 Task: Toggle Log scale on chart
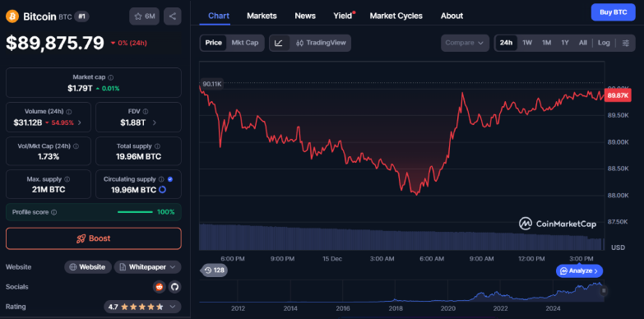tap(605, 43)
